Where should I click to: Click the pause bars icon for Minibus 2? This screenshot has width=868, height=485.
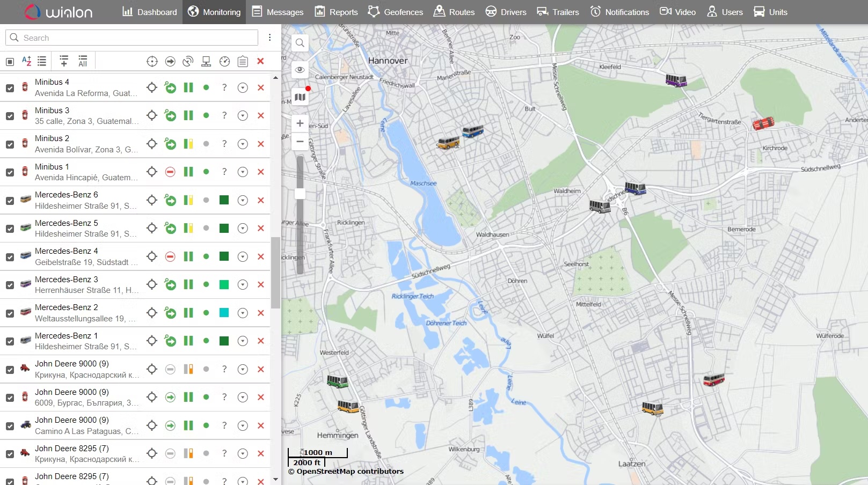pos(188,144)
